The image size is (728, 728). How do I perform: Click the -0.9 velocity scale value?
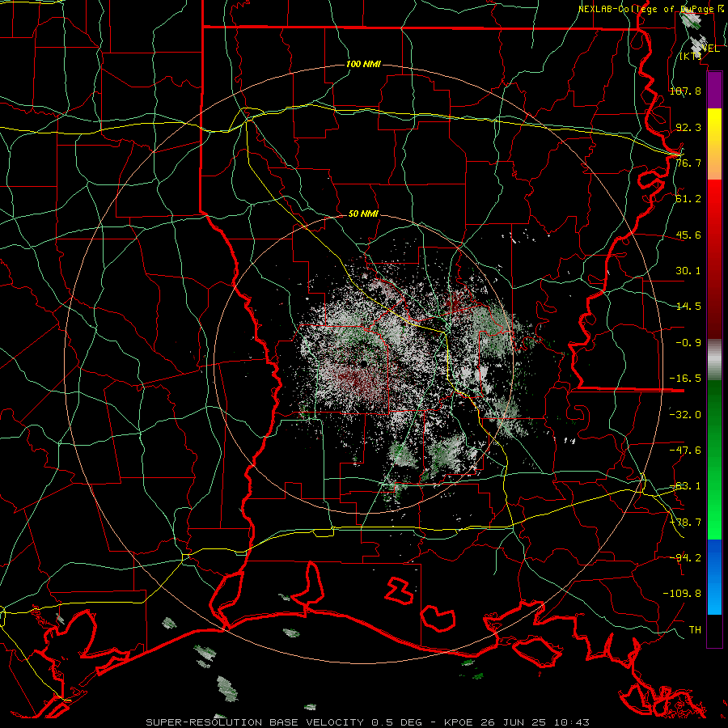(688, 343)
